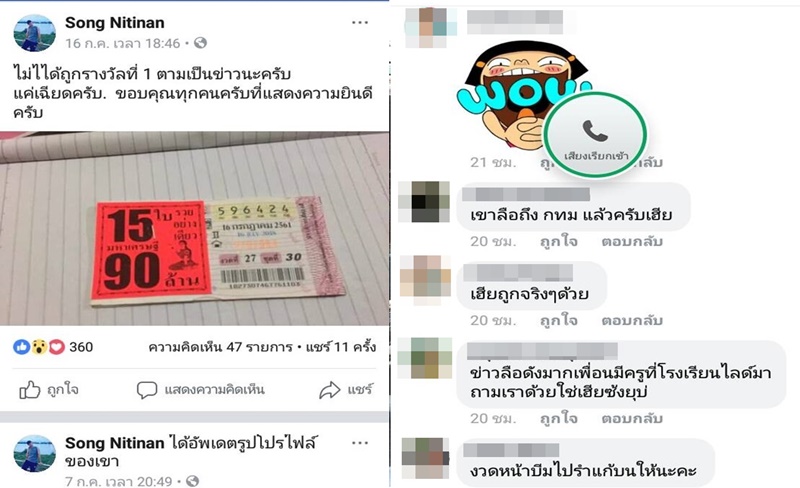Click the thumbs-up Like icon under the post
The height and width of the screenshot is (488, 800).
(30, 390)
